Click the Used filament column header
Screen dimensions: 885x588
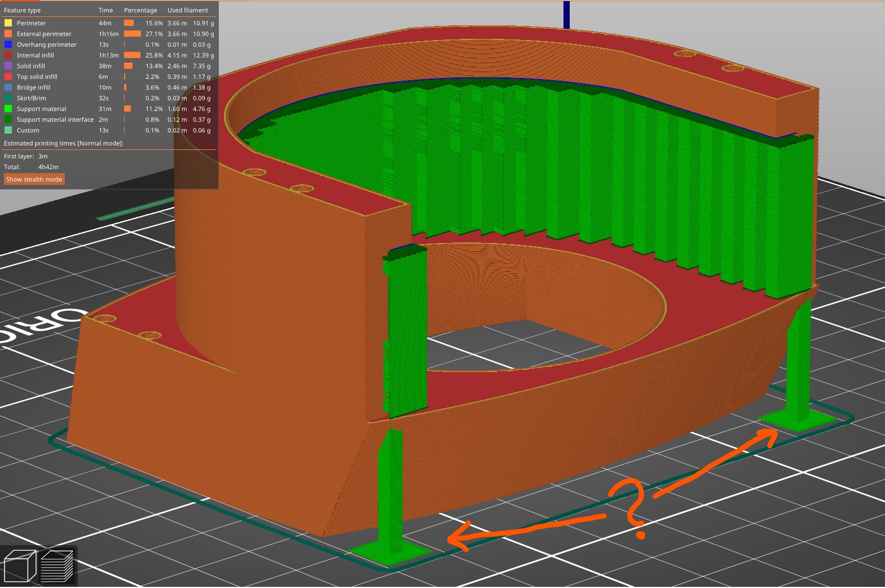tap(187, 10)
